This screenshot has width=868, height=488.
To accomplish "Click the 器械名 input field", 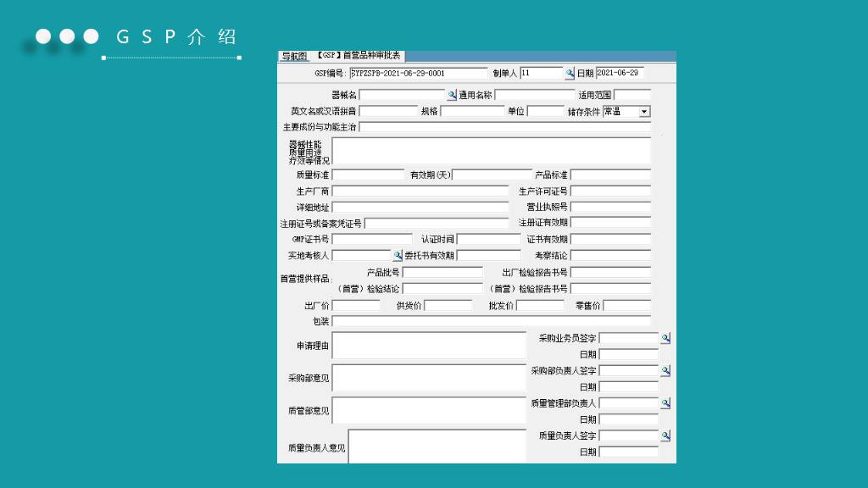I will pos(403,95).
